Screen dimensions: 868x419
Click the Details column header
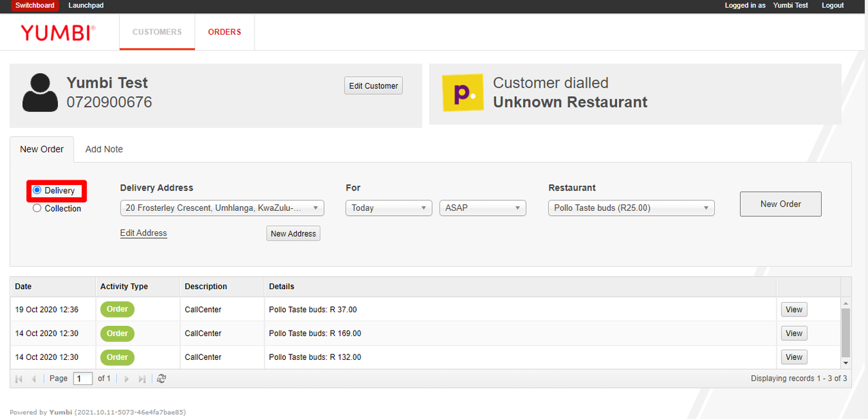520,286
